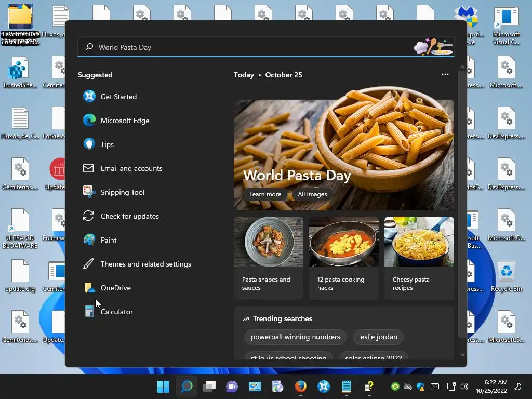
Task: Open the question-mark document taskbar icon
Action: pos(369,387)
